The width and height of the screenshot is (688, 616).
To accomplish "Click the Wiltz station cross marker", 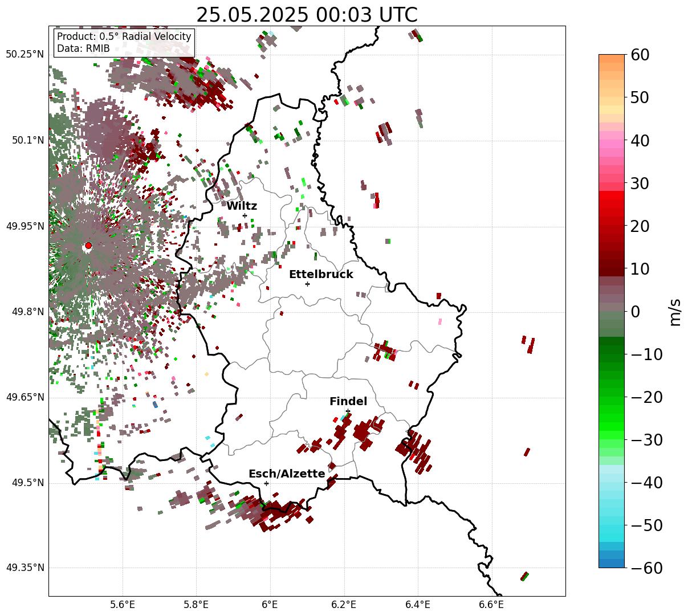I will tap(245, 215).
